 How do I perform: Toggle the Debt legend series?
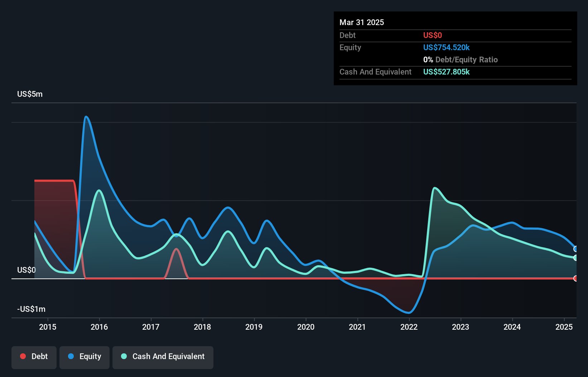click(x=34, y=357)
